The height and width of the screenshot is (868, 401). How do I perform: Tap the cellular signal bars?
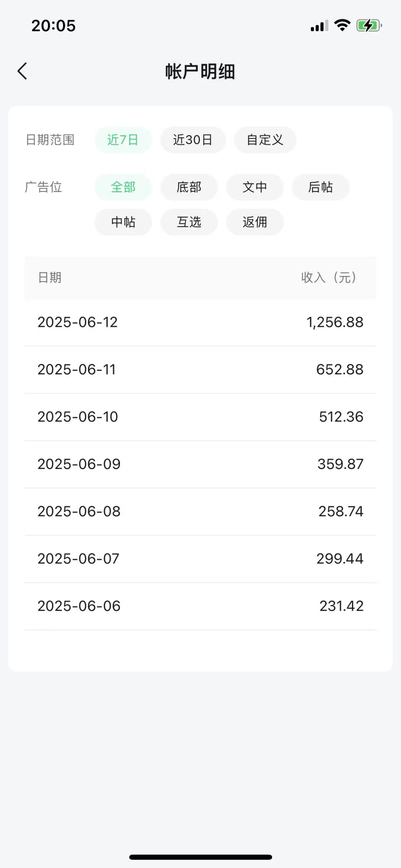coord(319,26)
